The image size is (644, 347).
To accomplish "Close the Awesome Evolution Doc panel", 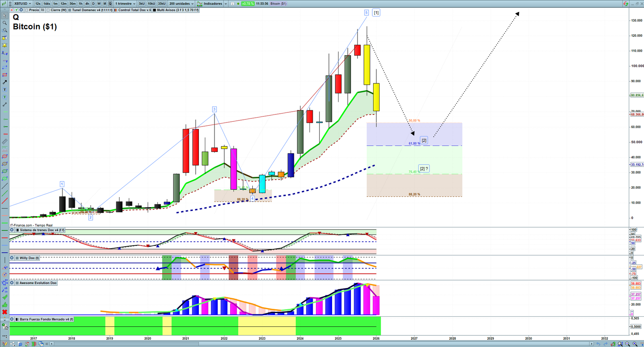I will click(x=12, y=283).
